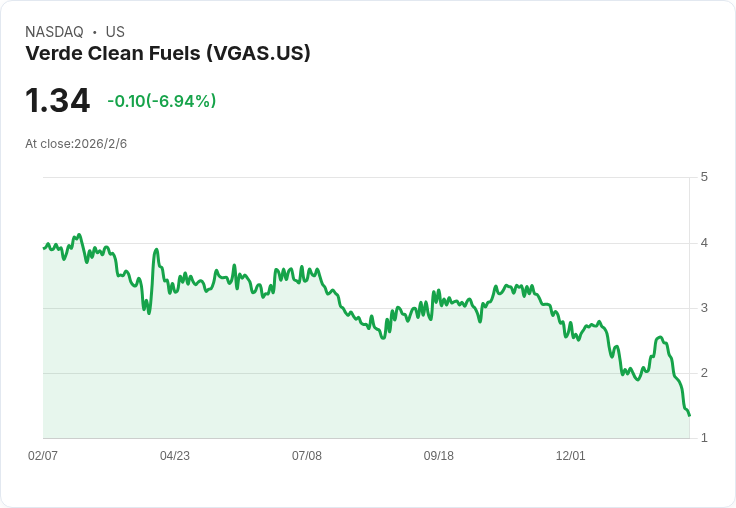736x508 pixels.
Task: Click the y-axis label 4
Action: pyautogui.click(x=704, y=243)
